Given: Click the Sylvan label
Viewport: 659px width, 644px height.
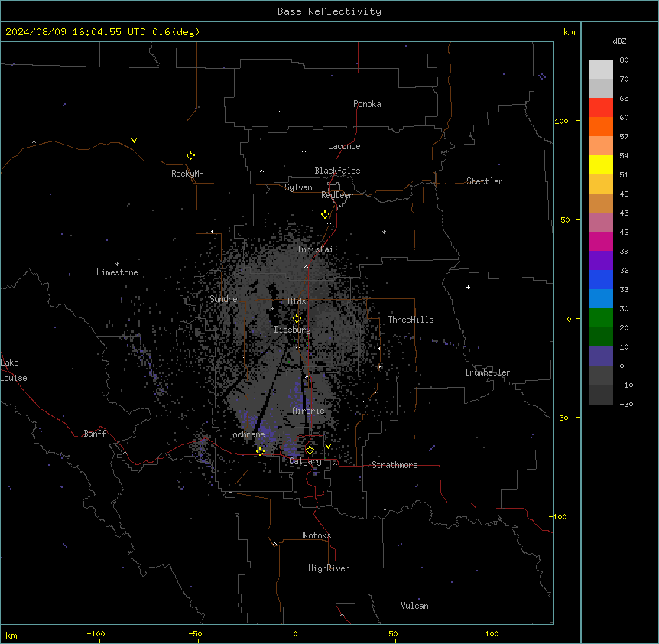Looking at the screenshot, I should click(298, 187).
